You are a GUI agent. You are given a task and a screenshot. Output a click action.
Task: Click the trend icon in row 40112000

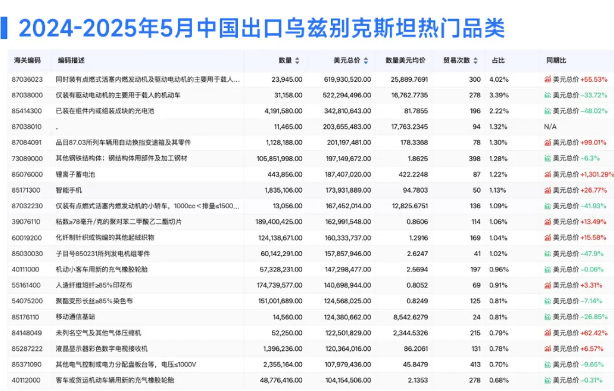(547, 380)
